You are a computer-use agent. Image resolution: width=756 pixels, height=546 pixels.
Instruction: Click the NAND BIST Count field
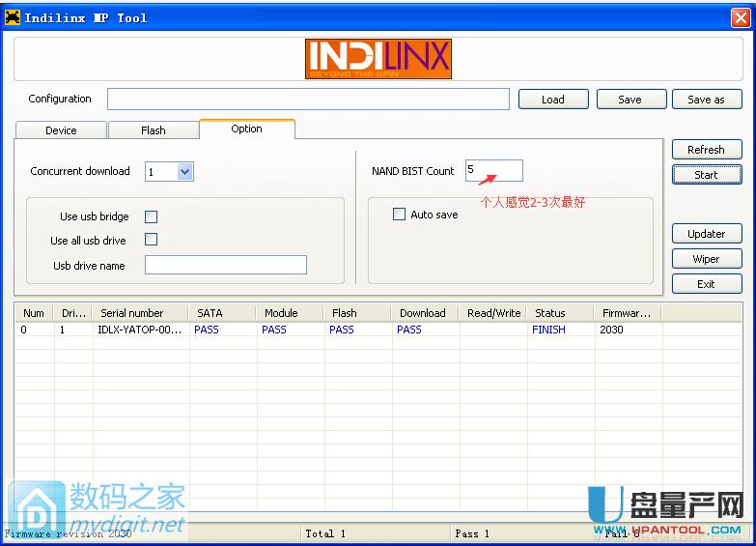tap(493, 171)
